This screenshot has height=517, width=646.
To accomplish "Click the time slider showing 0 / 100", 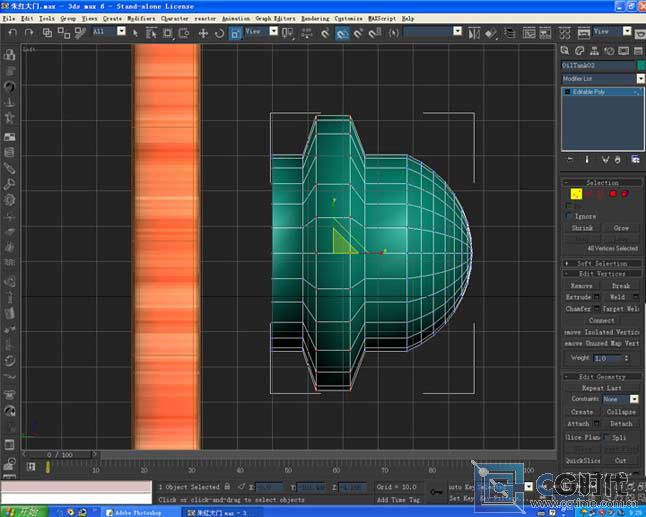I will 60,454.
